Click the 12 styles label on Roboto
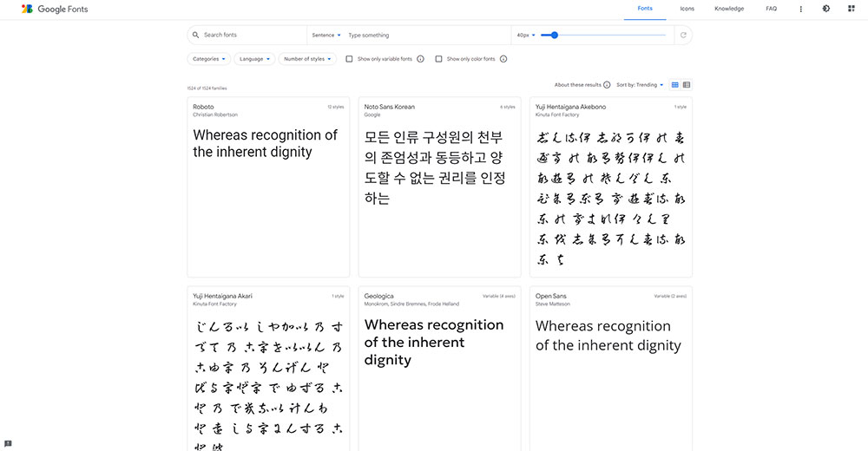 335,107
